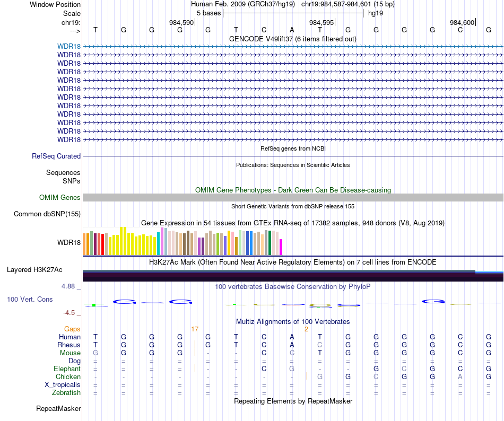Click the "--->" sequence direction label
The image size is (504, 421).
(75, 31)
